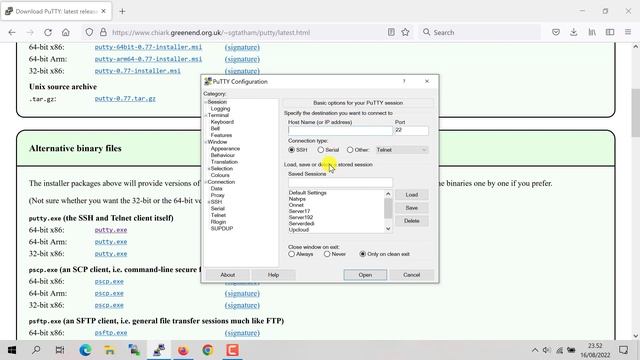Screen dimensions: 640x360
Task: Open Chrome from taskbar
Action: coord(208,350)
